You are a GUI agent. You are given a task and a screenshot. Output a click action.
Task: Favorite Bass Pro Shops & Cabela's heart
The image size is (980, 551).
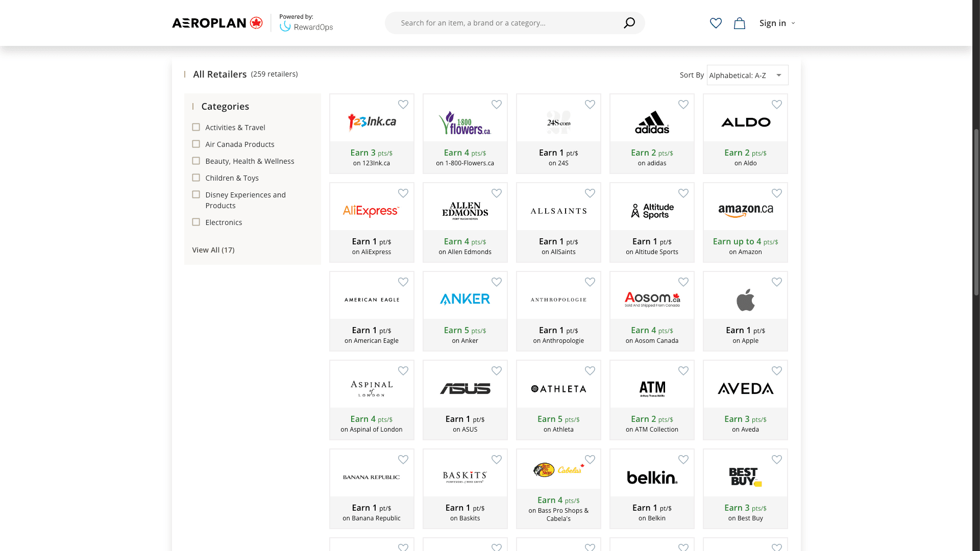click(x=590, y=459)
